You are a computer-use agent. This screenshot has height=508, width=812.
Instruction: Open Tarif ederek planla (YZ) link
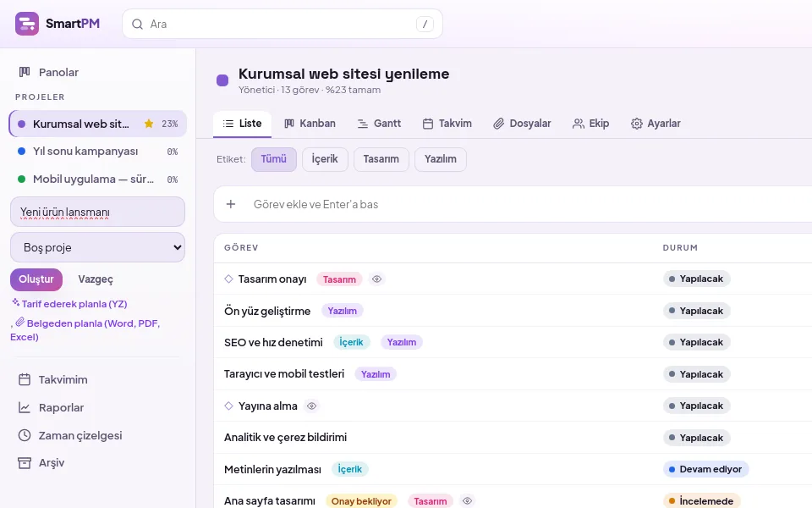(x=70, y=304)
